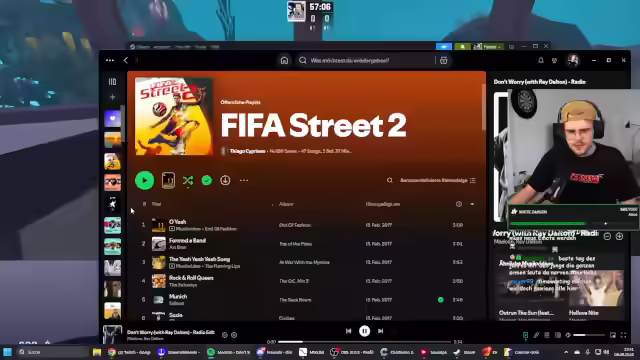
Task: Open the miniplayer icon
Action: 613,335
